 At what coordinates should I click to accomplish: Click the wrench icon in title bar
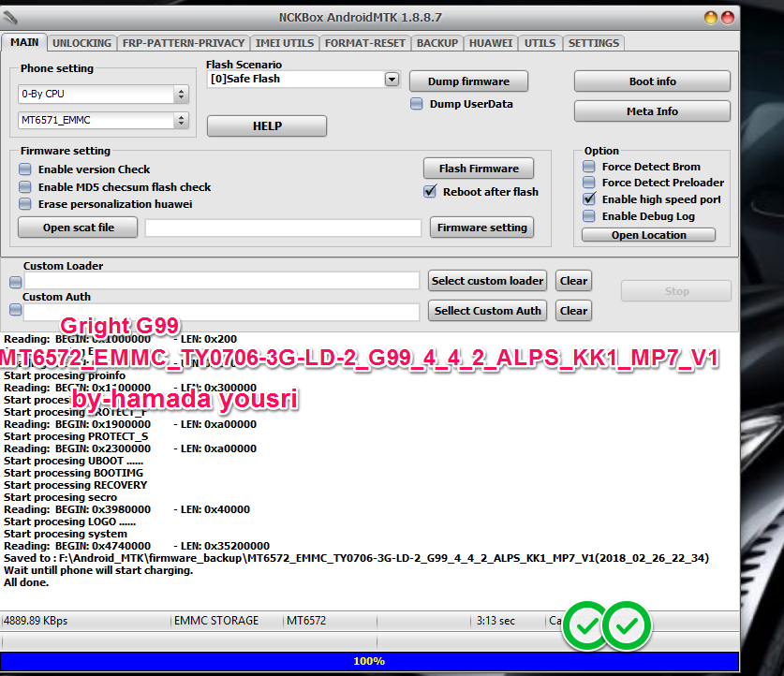[x=10, y=18]
